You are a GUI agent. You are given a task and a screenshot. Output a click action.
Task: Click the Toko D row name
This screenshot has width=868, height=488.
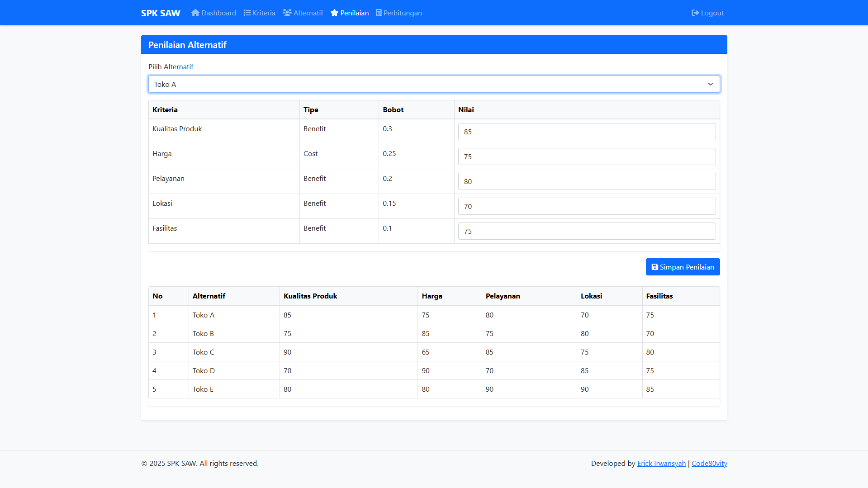[x=204, y=370]
